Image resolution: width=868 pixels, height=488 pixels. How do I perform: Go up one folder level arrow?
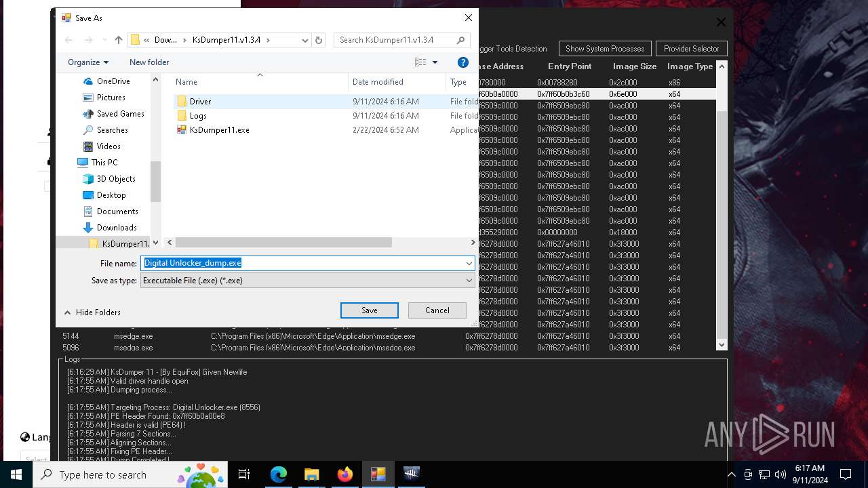tap(119, 40)
